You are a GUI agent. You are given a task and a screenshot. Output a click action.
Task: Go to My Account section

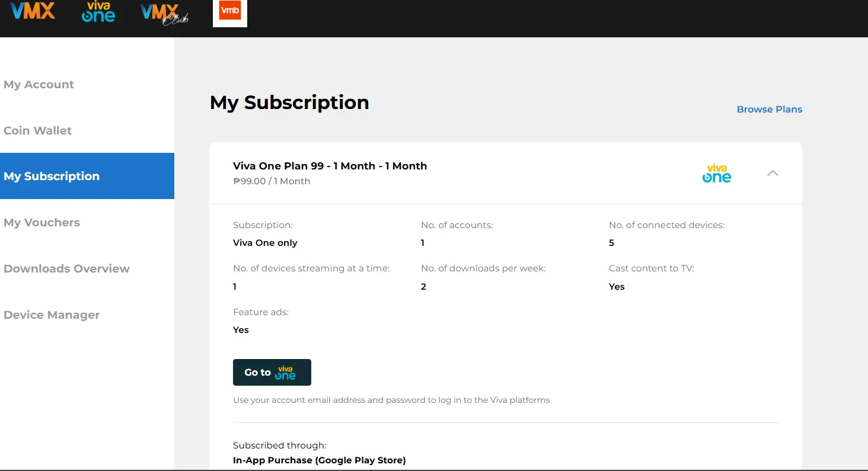pos(39,85)
